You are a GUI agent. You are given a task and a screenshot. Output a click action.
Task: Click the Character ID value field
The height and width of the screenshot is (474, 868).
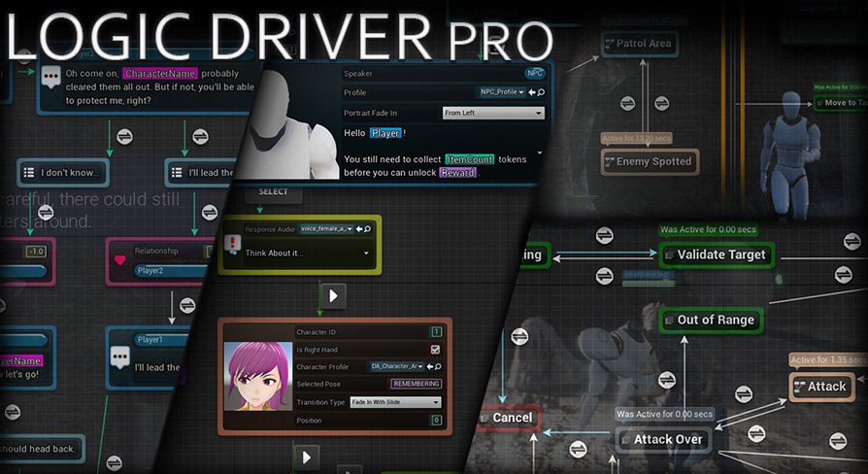point(436,331)
